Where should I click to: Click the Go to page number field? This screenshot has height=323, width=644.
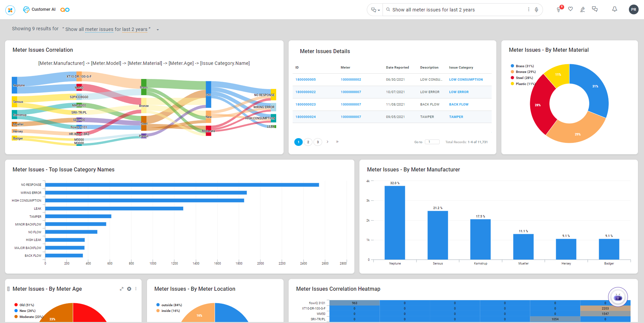(432, 142)
